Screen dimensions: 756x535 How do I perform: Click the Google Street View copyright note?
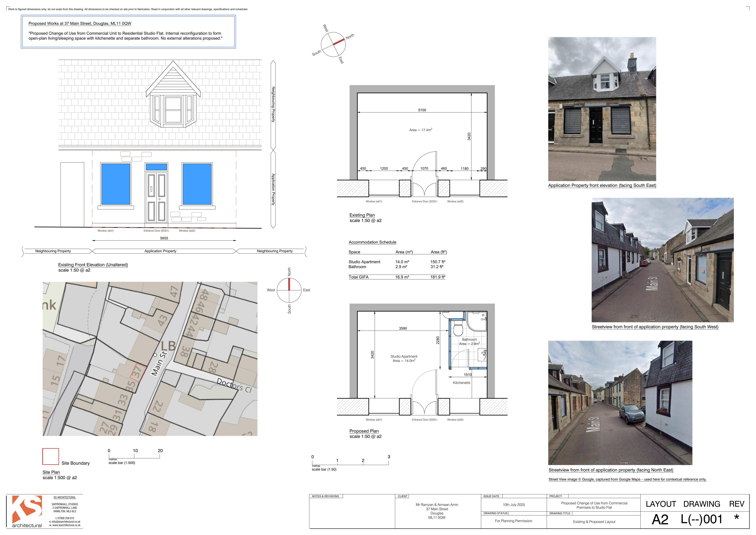click(x=627, y=479)
